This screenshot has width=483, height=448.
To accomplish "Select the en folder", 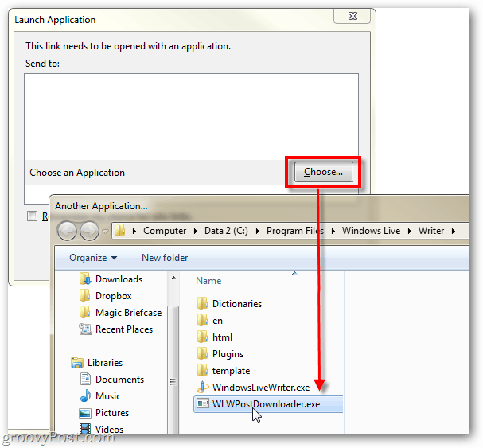I will (x=217, y=321).
